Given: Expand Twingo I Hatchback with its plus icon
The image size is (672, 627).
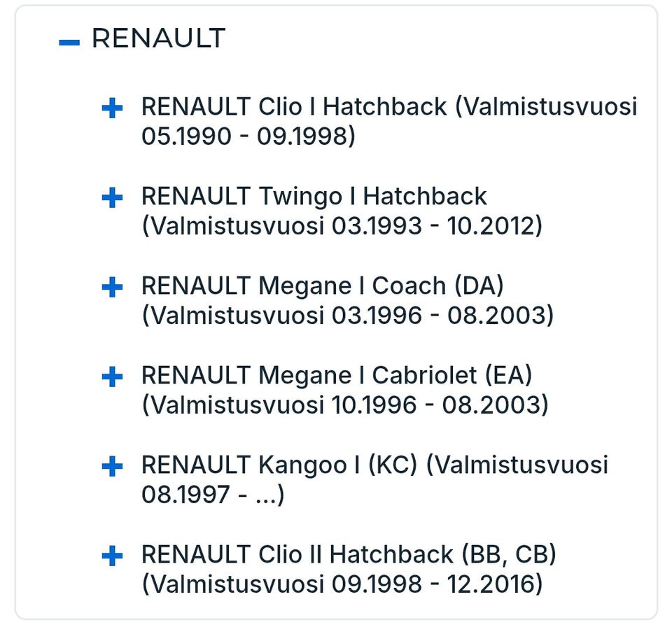Looking at the screenshot, I should tap(112, 198).
